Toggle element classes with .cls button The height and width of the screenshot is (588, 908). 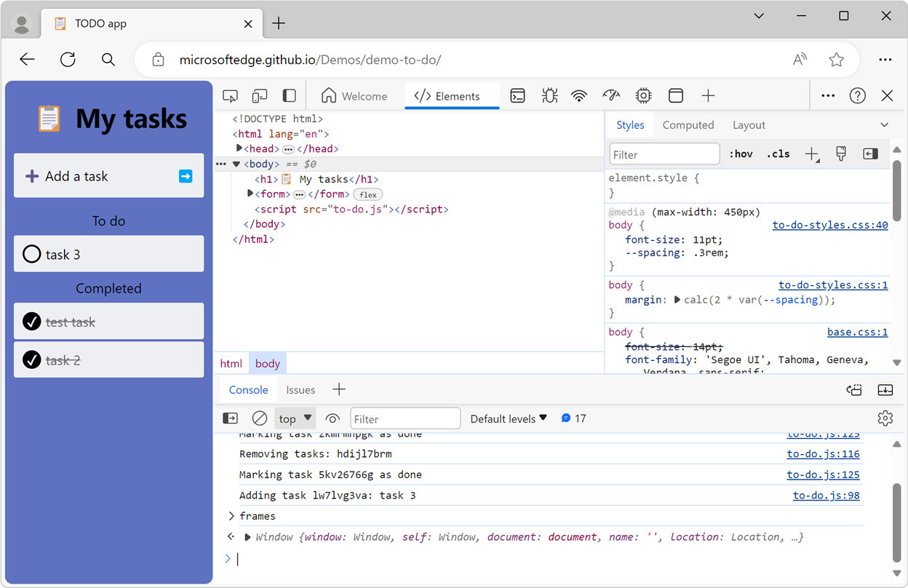778,154
